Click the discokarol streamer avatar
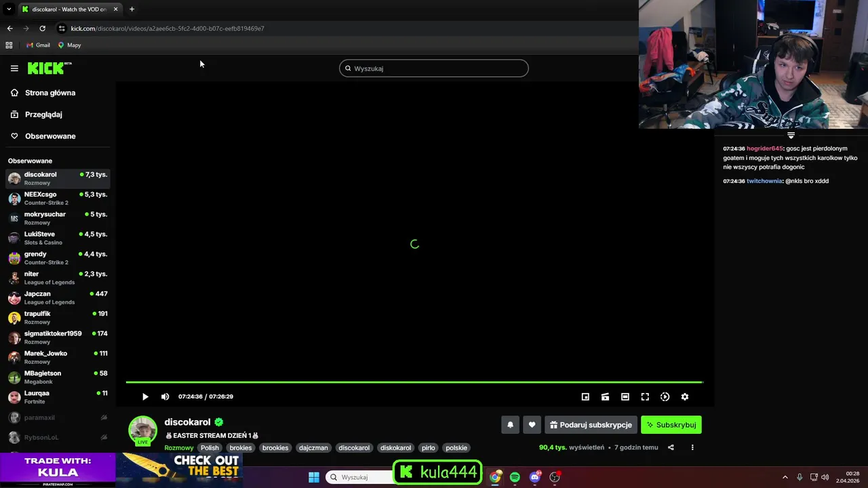 pos(143,430)
